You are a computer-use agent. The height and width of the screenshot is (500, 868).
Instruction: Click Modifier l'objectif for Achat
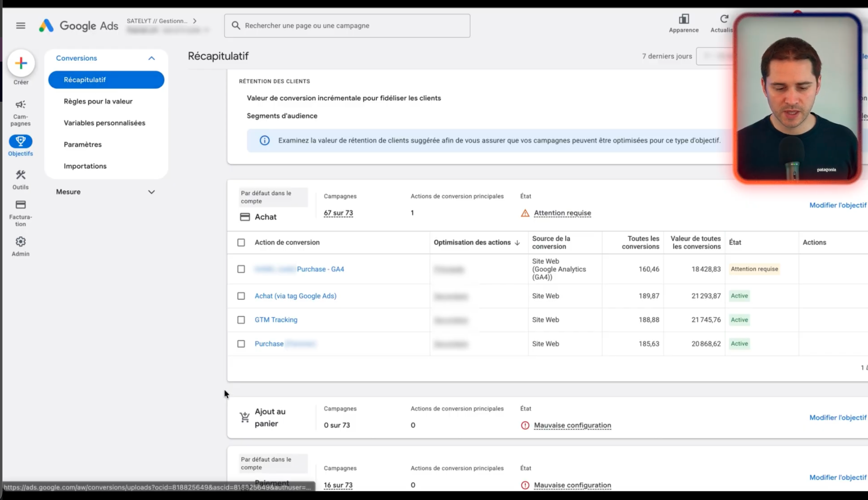838,205
